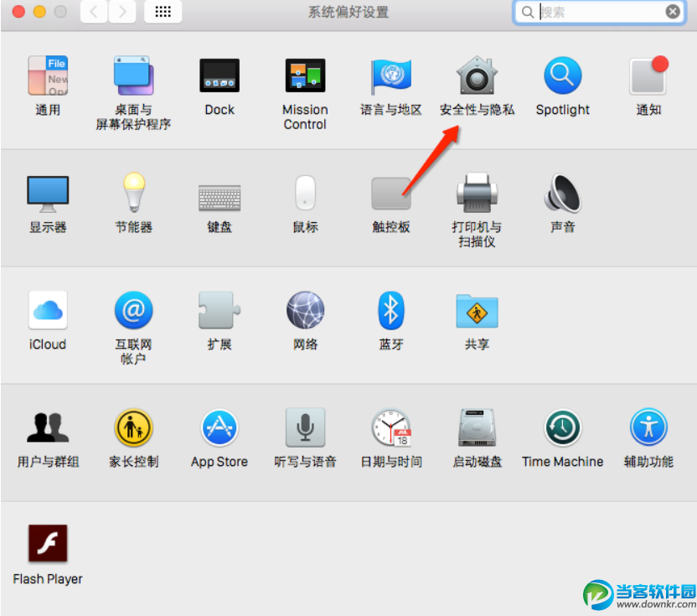
Task: Click the forward navigation arrow
Action: click(121, 12)
